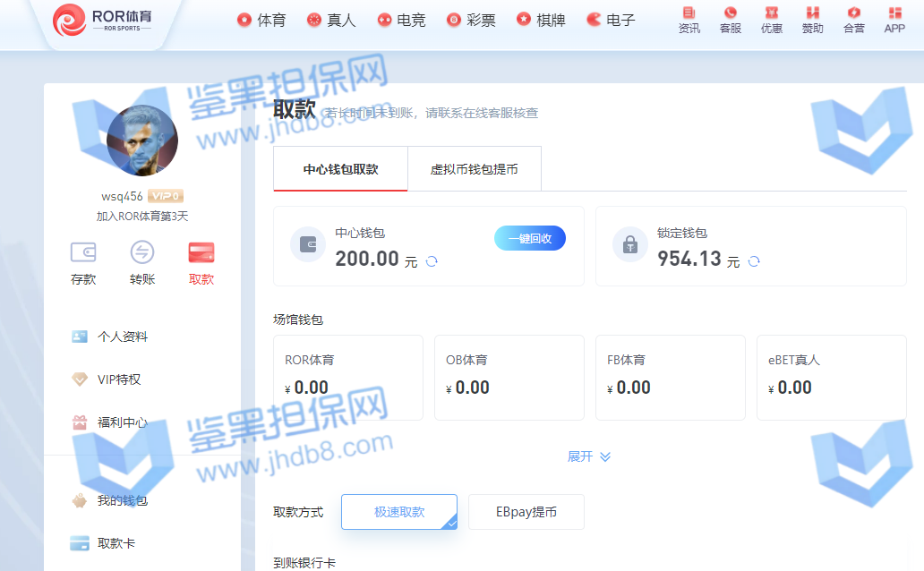
Task: Switch to 中心钱包取款 tab
Action: [x=340, y=169]
